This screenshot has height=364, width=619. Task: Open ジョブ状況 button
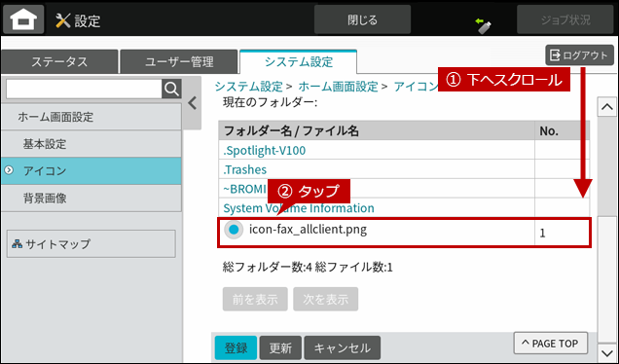coord(565,19)
